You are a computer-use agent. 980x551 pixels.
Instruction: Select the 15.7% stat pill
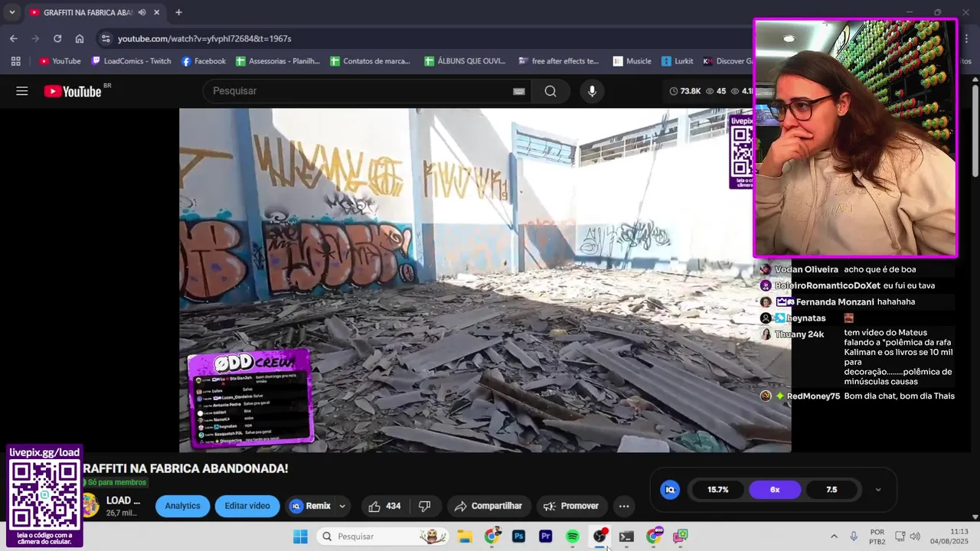pos(717,490)
